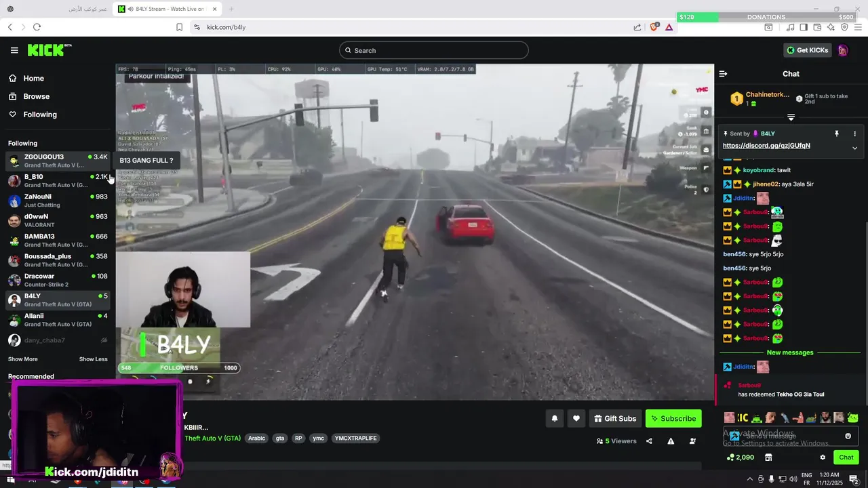Image resolution: width=868 pixels, height=488 pixels.
Task: Open ZGOUGOU13 channel in Following
Action: [58, 161]
